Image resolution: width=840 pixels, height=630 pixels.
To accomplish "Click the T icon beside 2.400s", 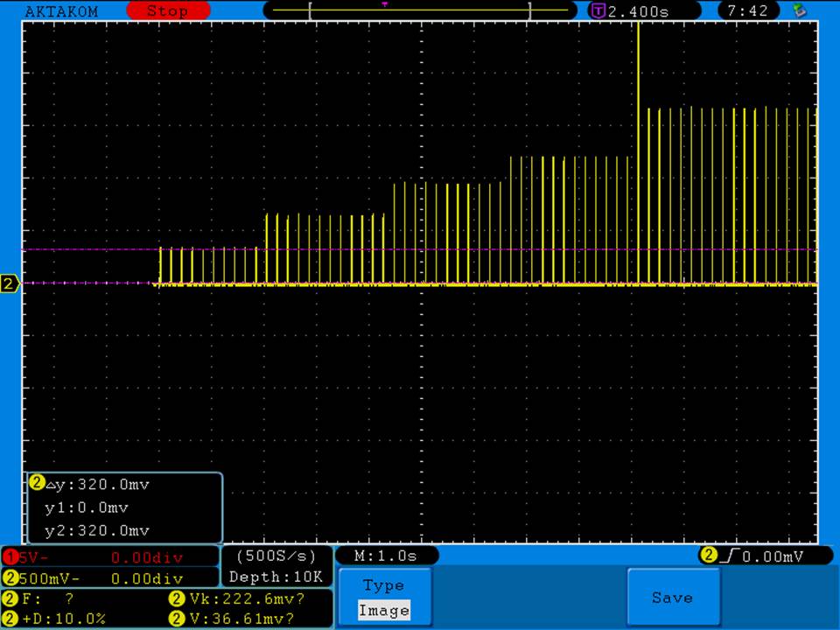I will [x=598, y=11].
